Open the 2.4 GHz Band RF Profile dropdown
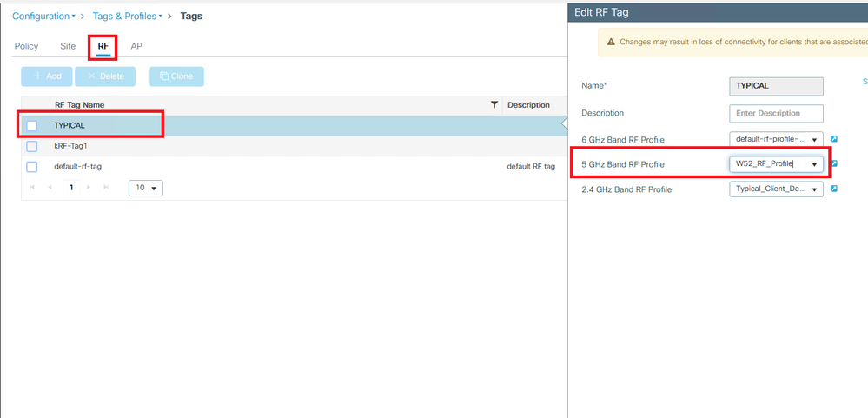Viewport: 868px width, 418px height. pyautogui.click(x=776, y=189)
